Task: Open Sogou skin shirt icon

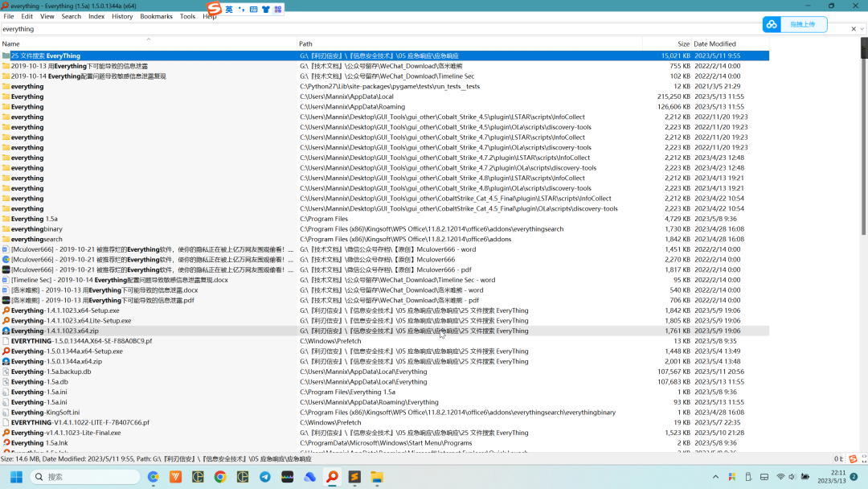Action: click(x=266, y=10)
